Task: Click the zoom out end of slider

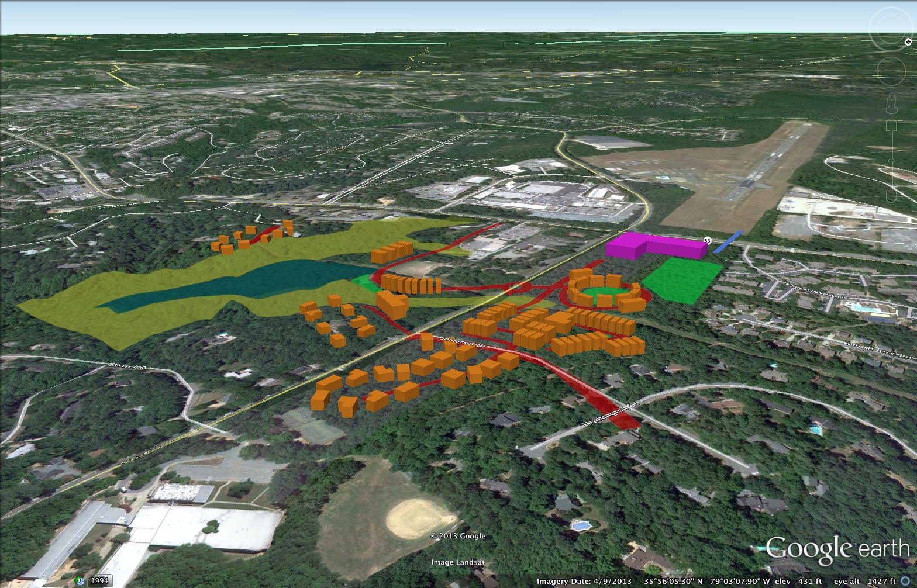Action: [892, 199]
